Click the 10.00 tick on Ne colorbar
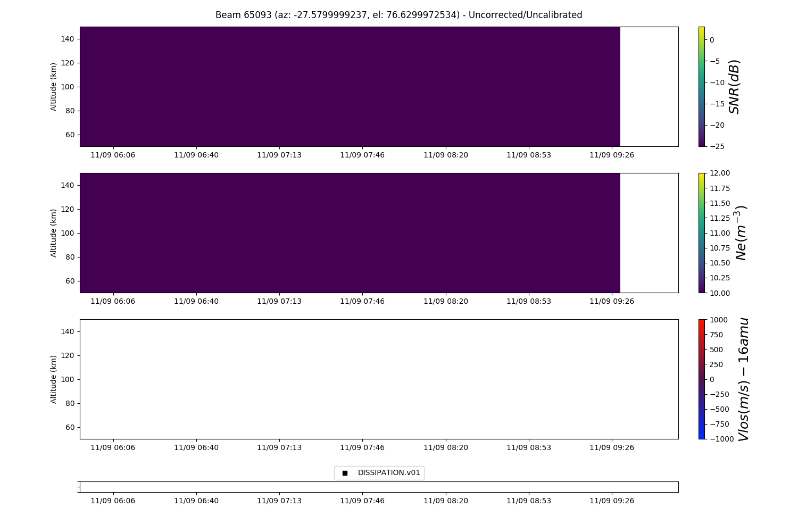 coord(719,293)
